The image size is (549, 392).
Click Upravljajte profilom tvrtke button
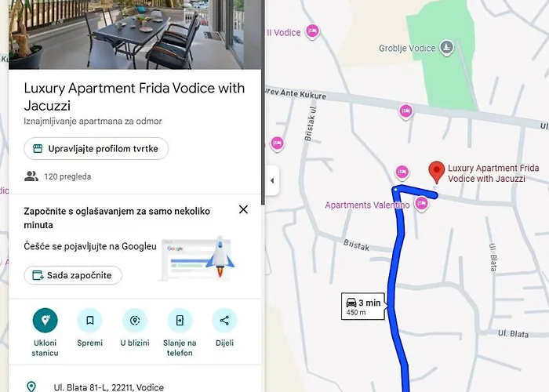(x=96, y=149)
